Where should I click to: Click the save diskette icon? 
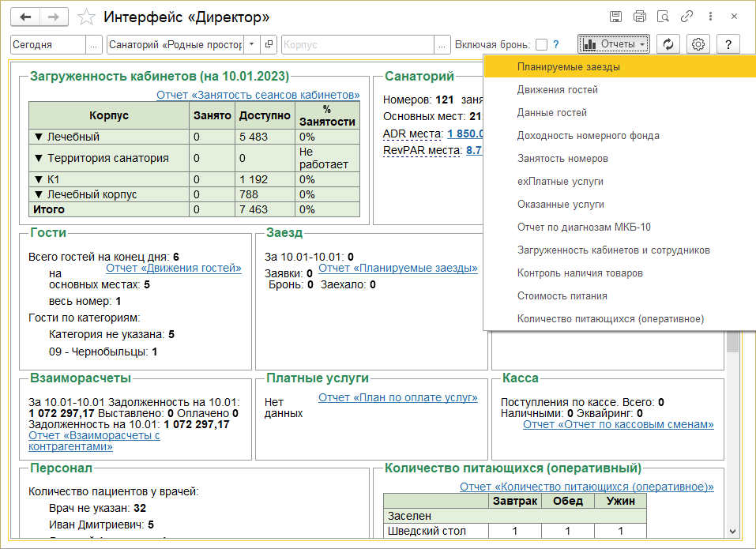coord(616,17)
